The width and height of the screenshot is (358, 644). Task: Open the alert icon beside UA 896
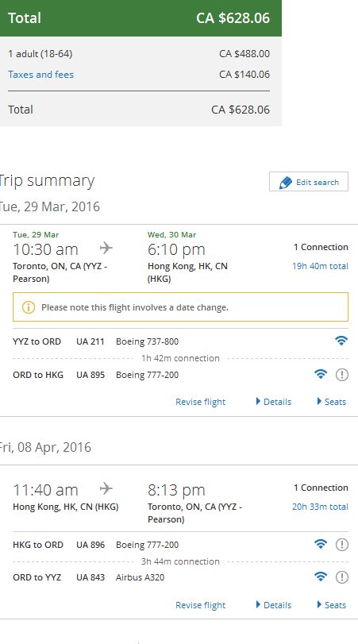pos(341,545)
